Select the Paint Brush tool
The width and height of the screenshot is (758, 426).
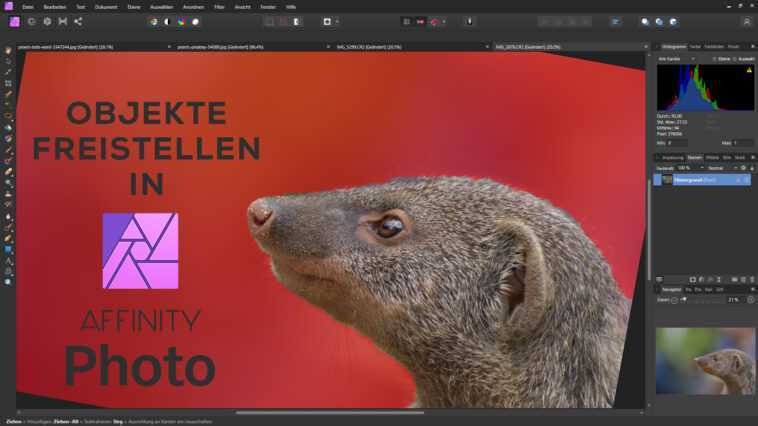click(8, 150)
